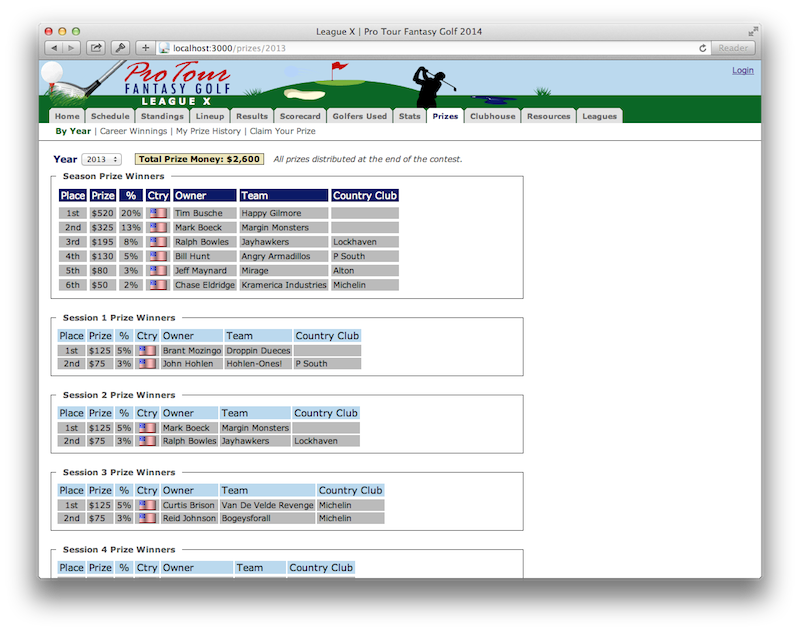The image size is (800, 632).
Task: Open the Share toolbar button
Action: point(96,48)
